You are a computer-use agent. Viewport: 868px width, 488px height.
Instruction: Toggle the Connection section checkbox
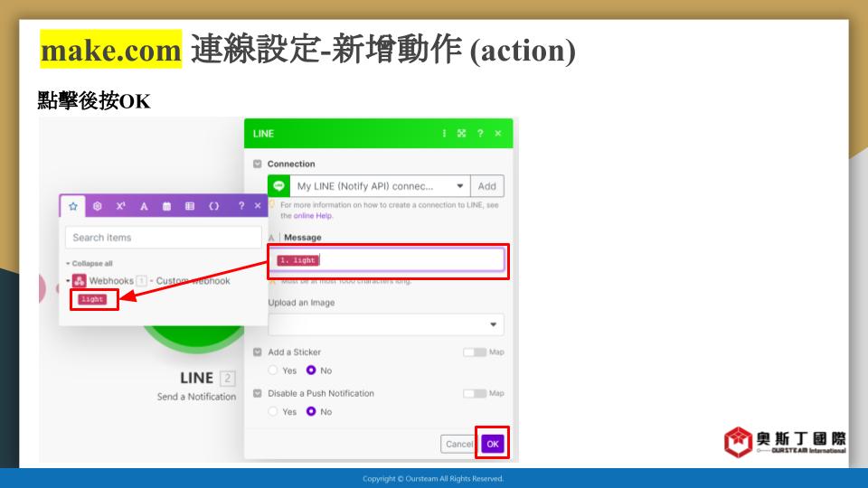(x=258, y=164)
